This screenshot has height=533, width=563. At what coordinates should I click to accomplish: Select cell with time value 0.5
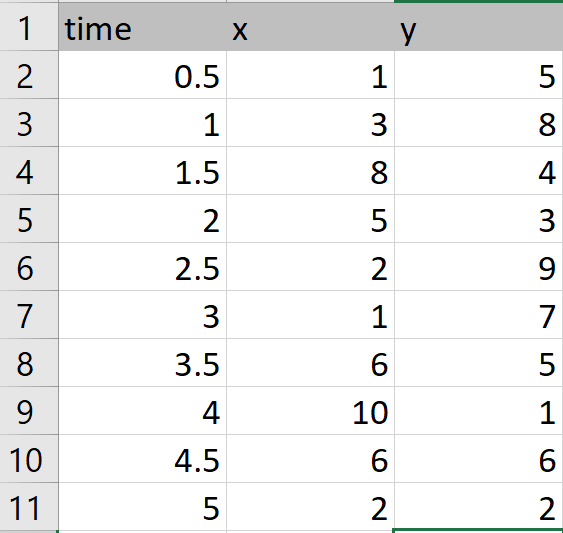(143, 75)
